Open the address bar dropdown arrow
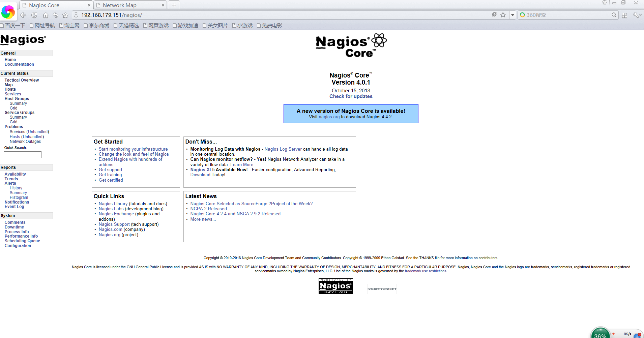 coord(513,15)
